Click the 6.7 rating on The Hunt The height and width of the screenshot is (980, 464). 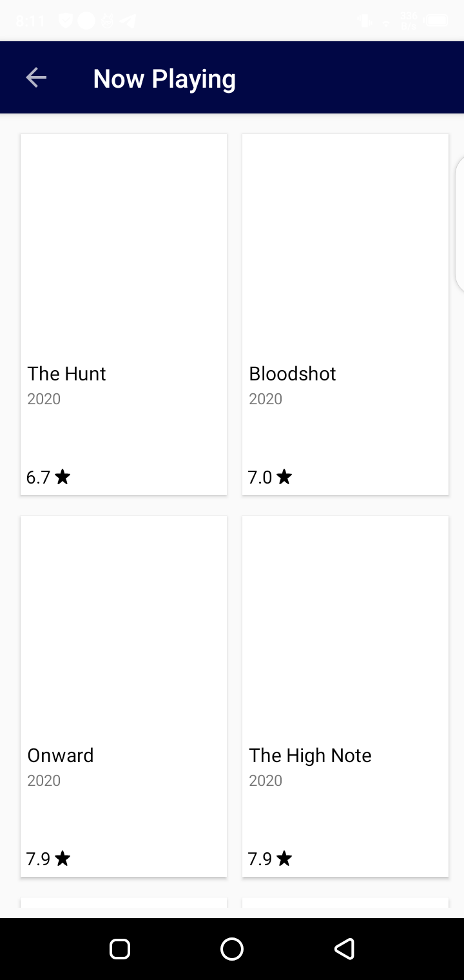coord(39,478)
